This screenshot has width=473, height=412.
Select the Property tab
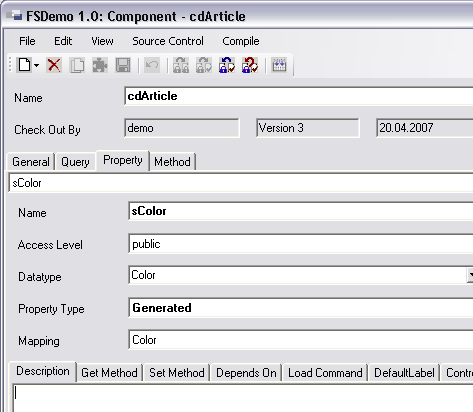point(123,160)
